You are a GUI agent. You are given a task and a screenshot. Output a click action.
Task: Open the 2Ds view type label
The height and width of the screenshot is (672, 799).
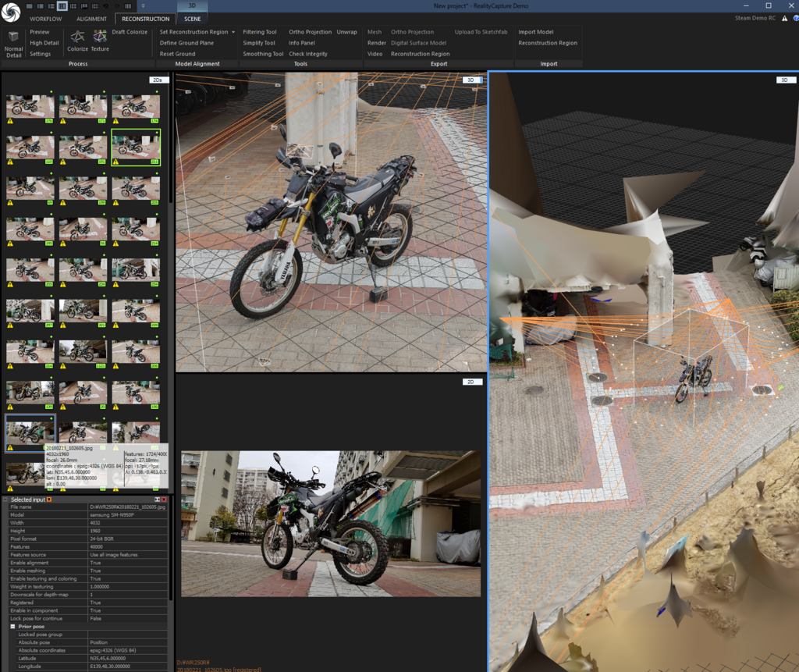click(158, 80)
